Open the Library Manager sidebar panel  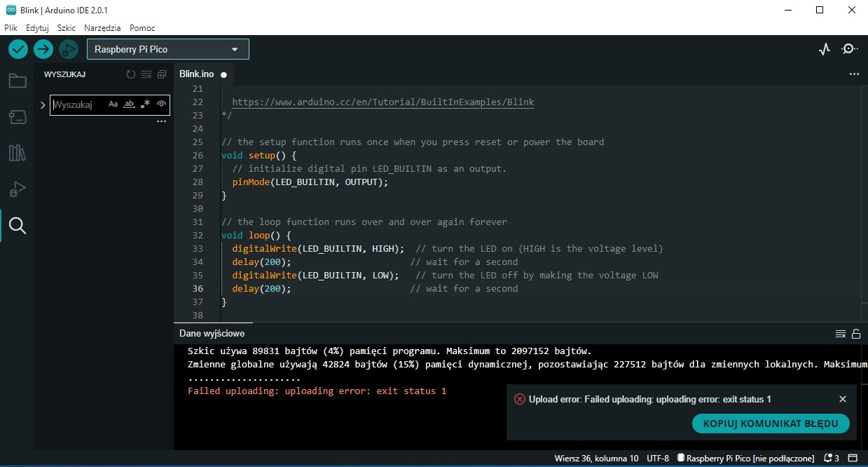click(x=18, y=153)
